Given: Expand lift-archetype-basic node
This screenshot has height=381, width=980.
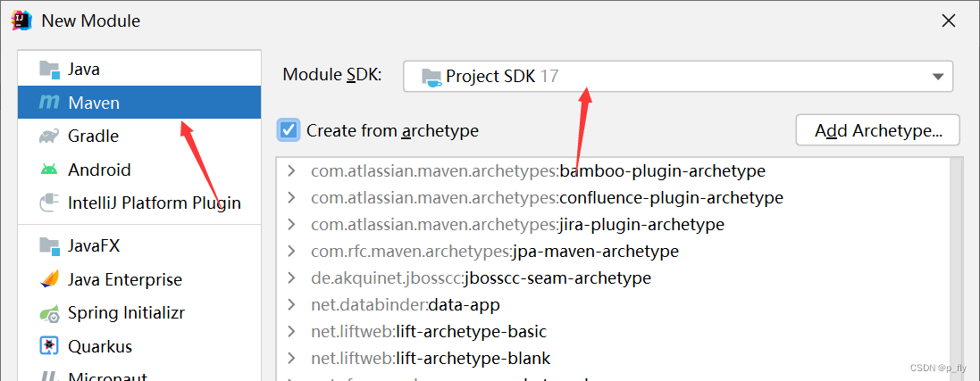Looking at the screenshot, I should [290, 332].
